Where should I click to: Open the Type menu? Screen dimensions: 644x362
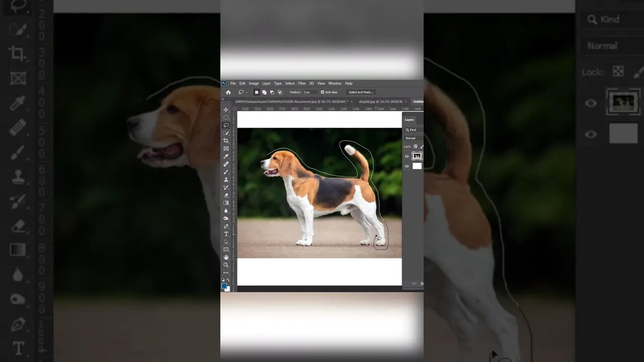278,83
